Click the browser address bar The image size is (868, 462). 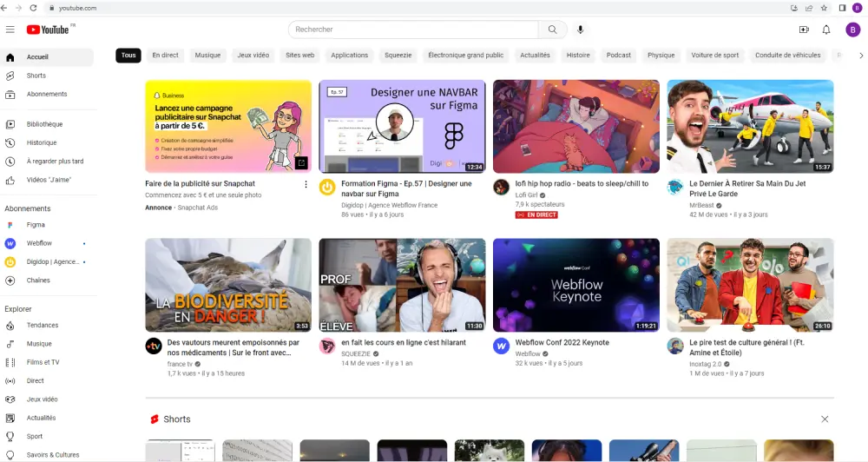415,8
